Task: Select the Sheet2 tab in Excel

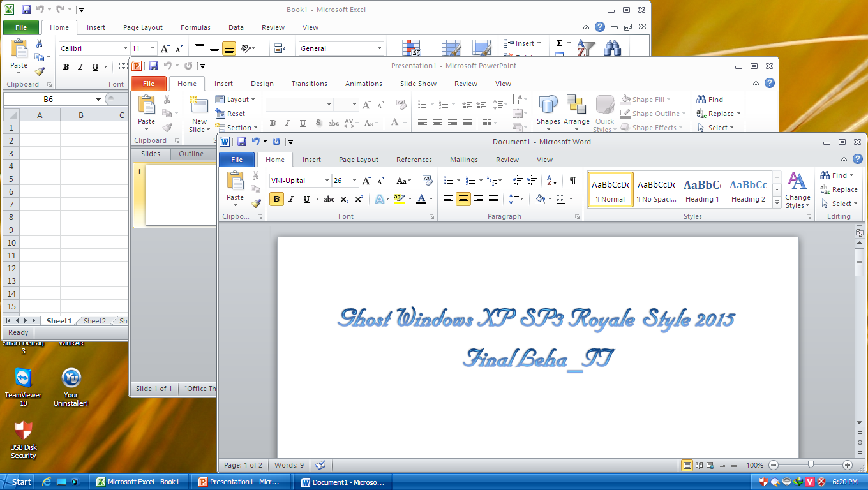Action: point(94,321)
